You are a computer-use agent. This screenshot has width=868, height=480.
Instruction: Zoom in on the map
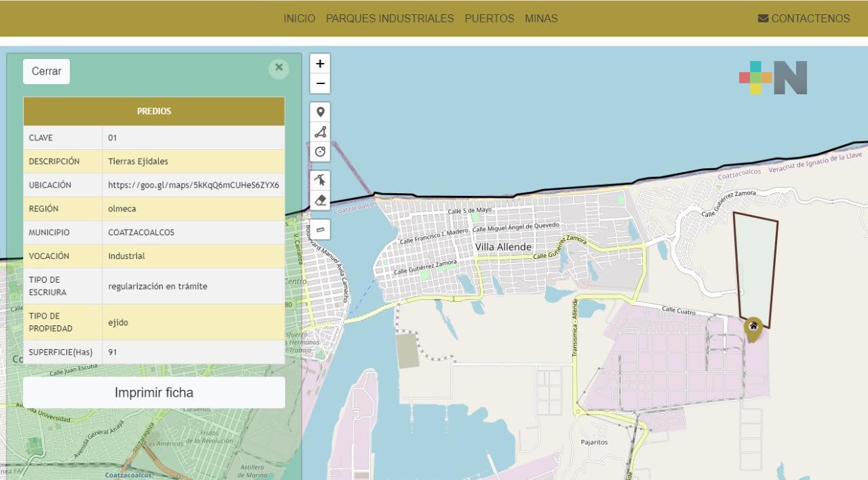(320, 64)
